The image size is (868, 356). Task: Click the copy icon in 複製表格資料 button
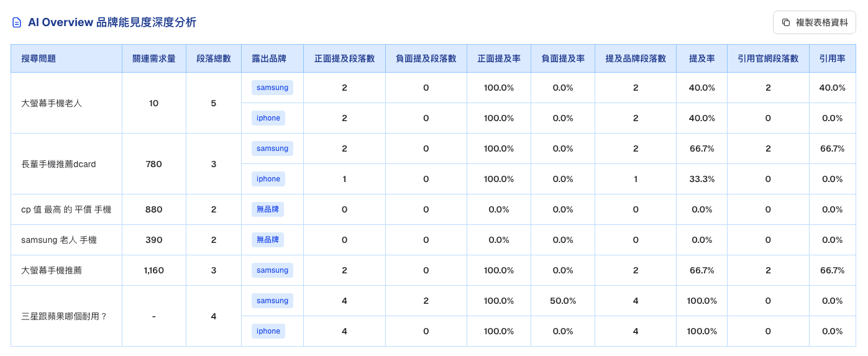(786, 22)
